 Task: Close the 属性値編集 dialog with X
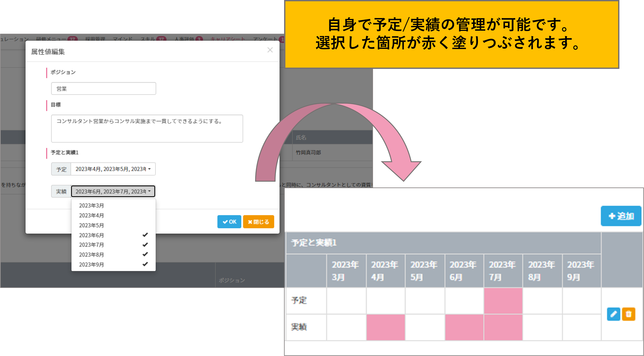point(270,50)
